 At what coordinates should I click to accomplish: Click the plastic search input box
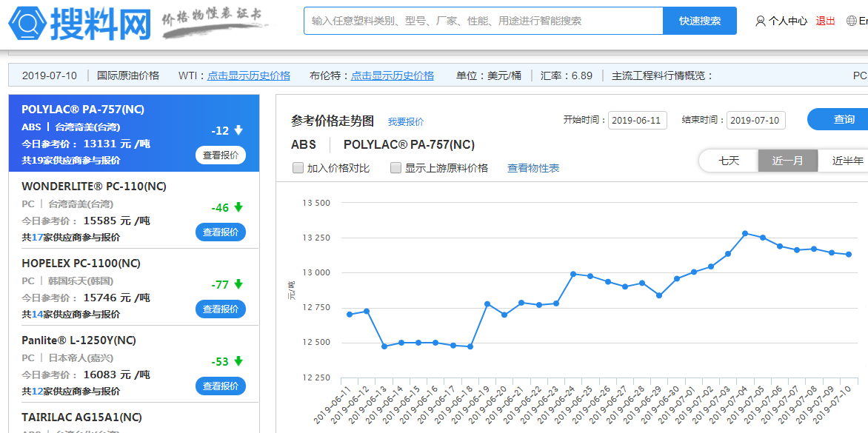[483, 21]
